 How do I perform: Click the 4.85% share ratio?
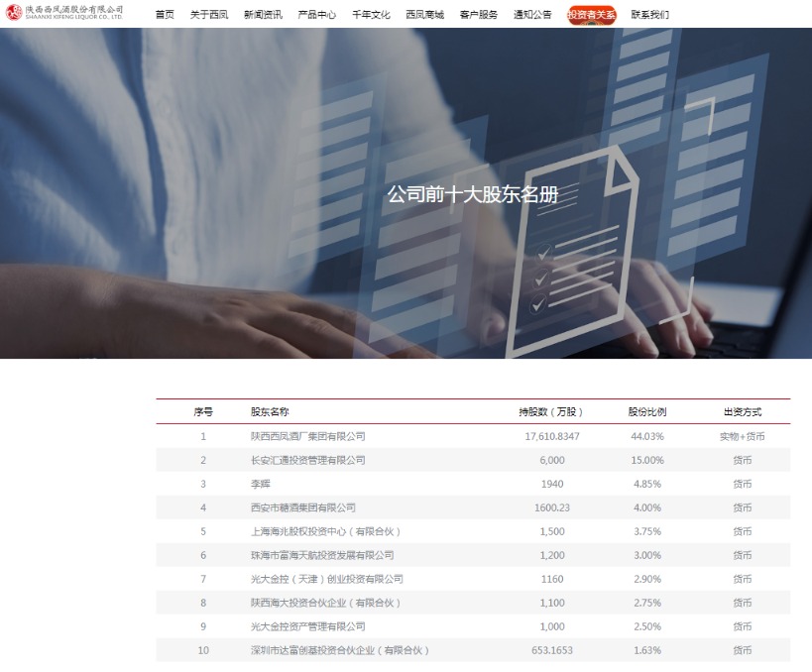[x=647, y=484]
